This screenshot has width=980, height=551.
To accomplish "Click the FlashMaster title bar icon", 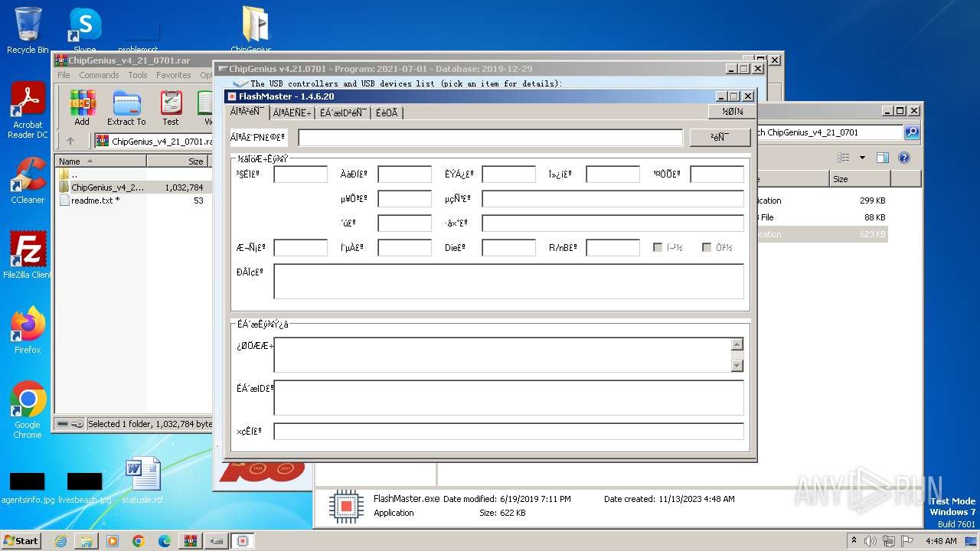I will click(232, 96).
